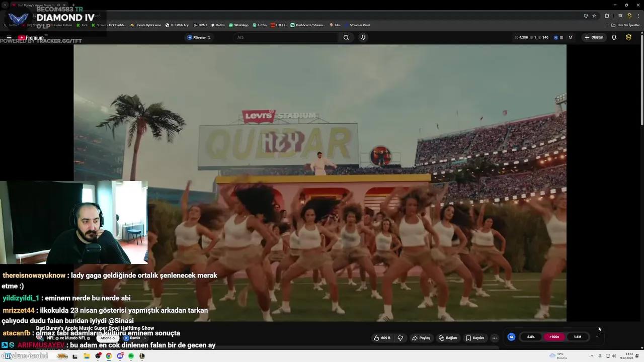Viewport: 644px width, 362px height.
Task: Open Stream - Kick Dashboard bookmark
Action: point(108,25)
